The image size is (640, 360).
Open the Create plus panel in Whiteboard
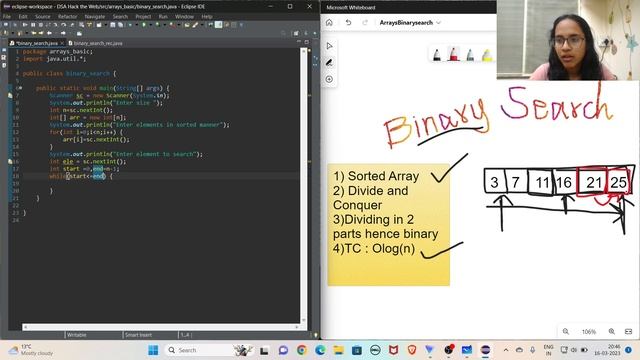(x=329, y=79)
